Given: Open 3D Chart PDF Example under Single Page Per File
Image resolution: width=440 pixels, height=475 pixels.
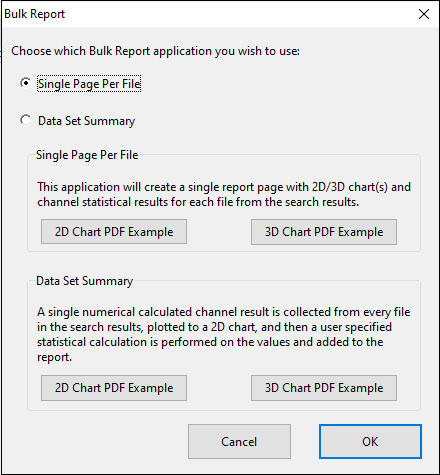Looking at the screenshot, I should coord(324,232).
